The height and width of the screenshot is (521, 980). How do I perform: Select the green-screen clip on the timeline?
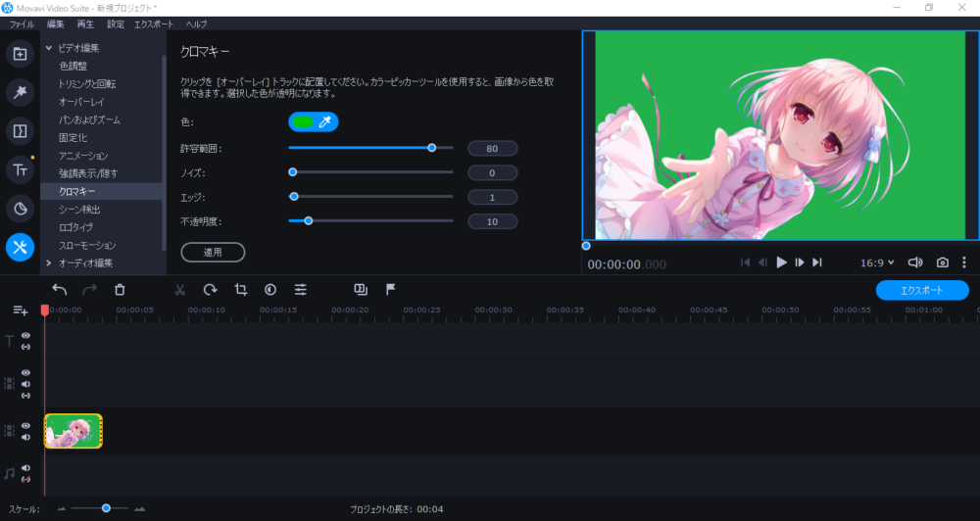(73, 431)
